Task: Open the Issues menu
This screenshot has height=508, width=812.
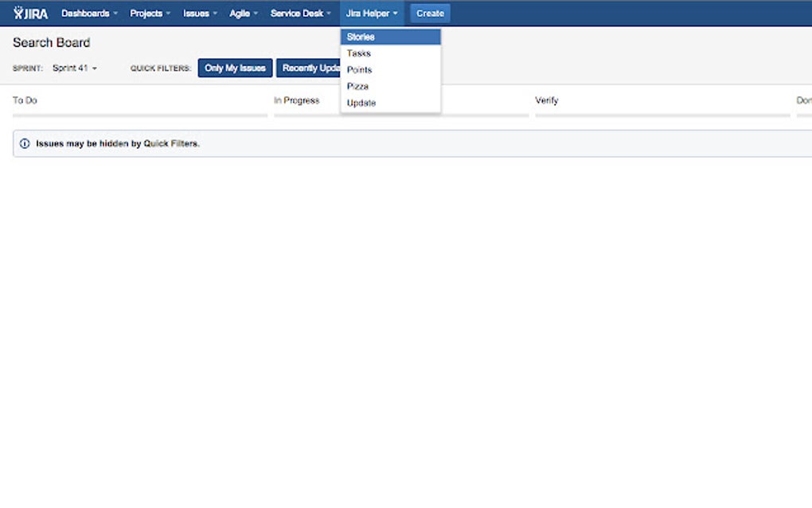Action: coord(197,13)
